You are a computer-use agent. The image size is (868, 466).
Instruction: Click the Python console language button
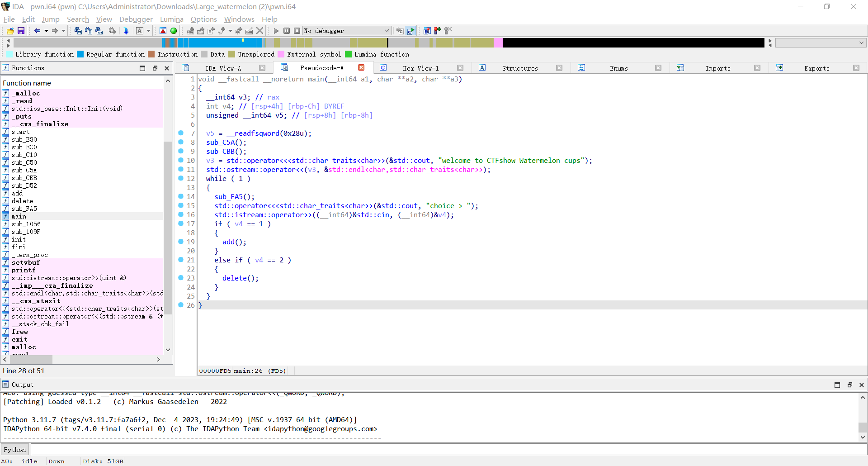coord(15,449)
